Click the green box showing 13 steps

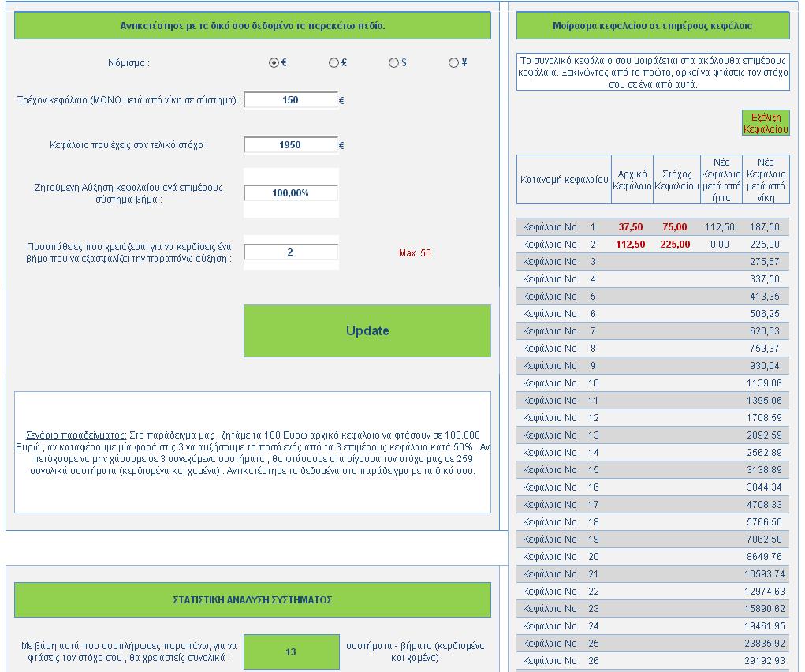coord(291,652)
